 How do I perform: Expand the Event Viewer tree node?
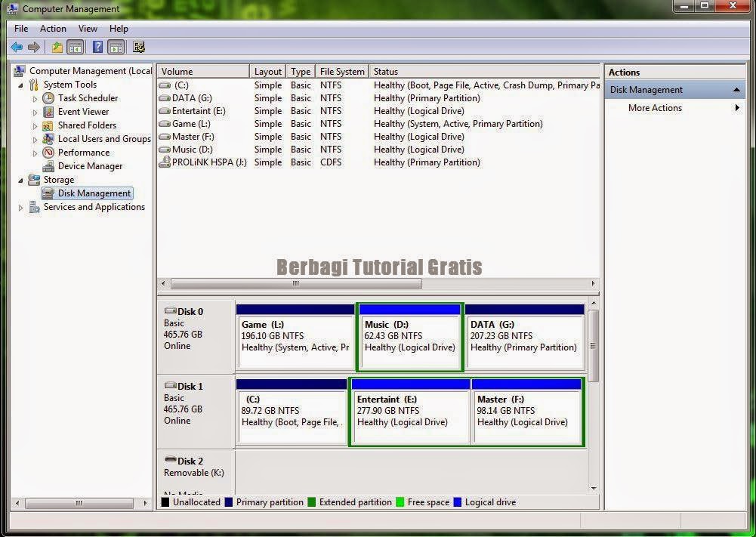tap(33, 111)
